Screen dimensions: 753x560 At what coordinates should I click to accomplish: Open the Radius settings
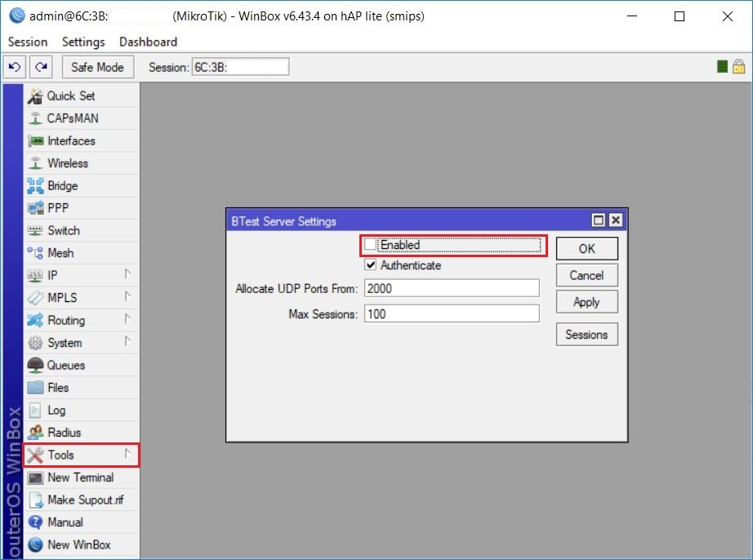pyautogui.click(x=81, y=433)
